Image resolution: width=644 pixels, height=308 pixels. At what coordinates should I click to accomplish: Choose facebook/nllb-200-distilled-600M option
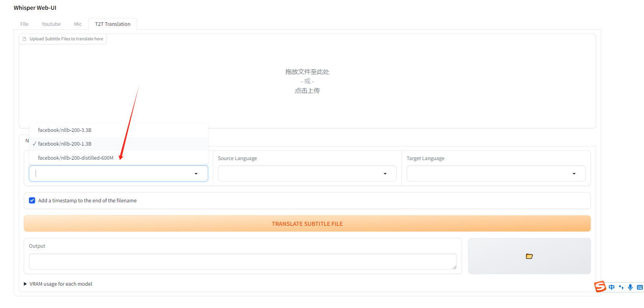click(x=75, y=158)
